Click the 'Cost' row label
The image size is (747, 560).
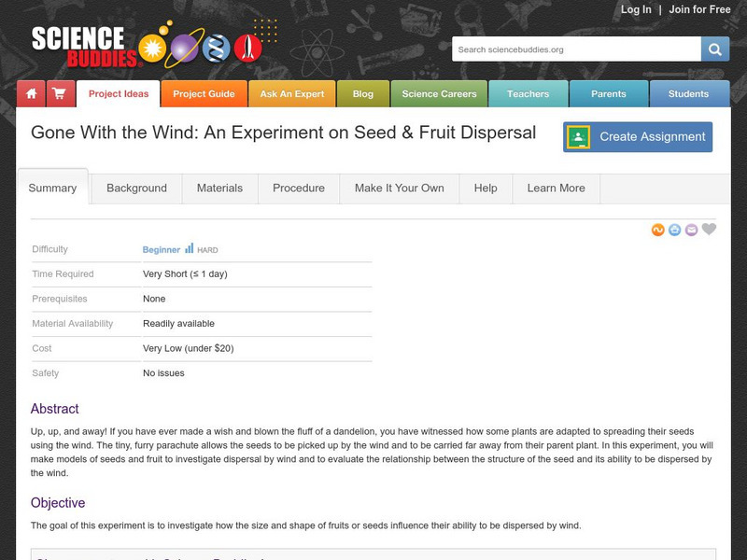point(42,348)
